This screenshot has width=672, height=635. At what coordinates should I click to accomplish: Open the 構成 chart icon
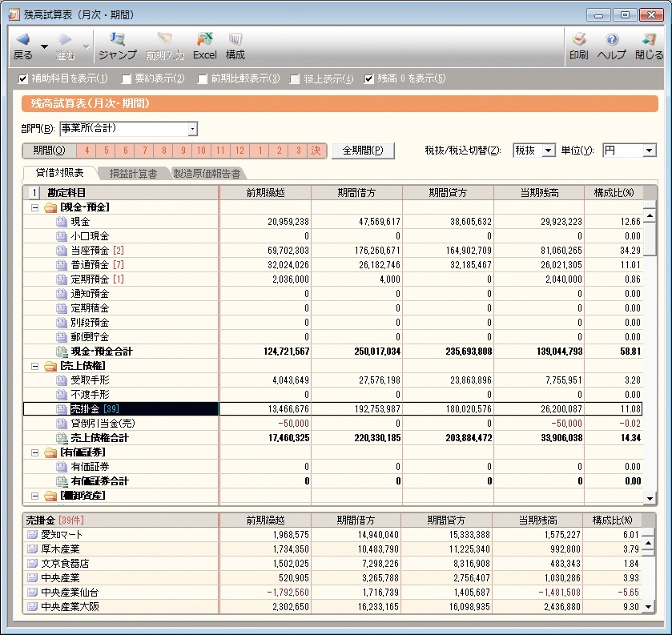tap(235, 39)
